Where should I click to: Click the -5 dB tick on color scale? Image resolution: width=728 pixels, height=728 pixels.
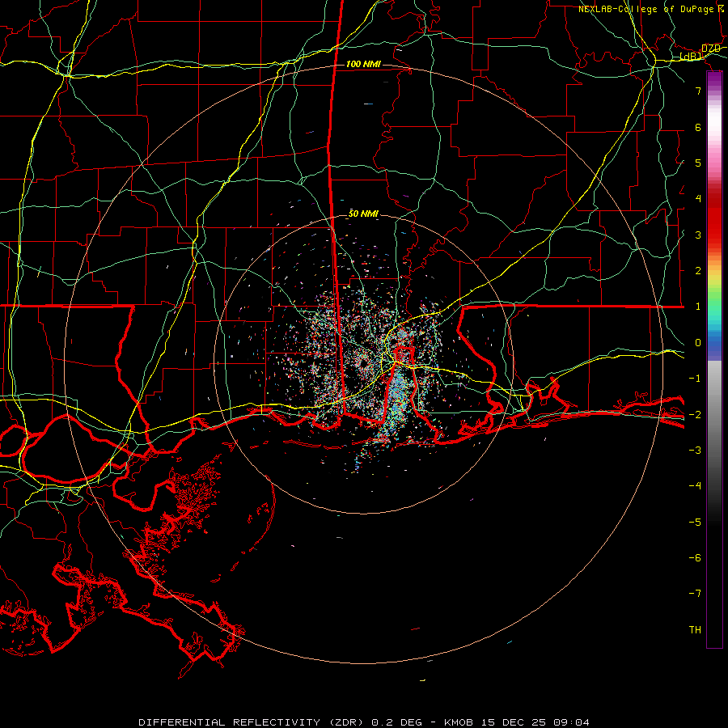[695, 522]
